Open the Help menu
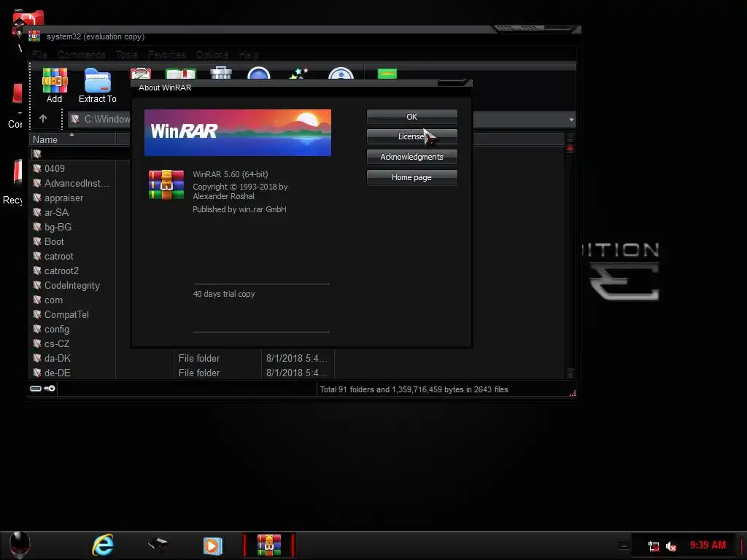This screenshot has width=747, height=560. (x=249, y=55)
